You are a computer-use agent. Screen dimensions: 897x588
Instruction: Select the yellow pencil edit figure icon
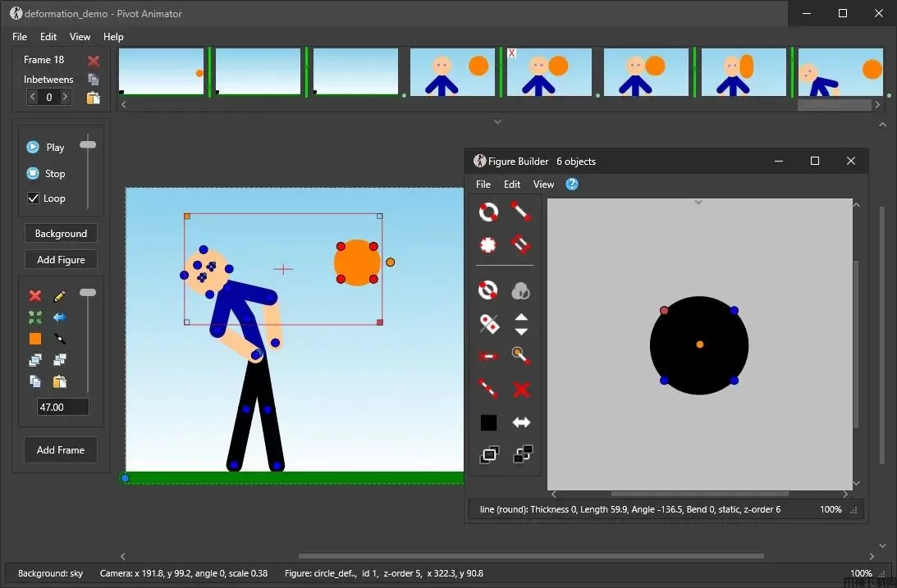coord(59,296)
